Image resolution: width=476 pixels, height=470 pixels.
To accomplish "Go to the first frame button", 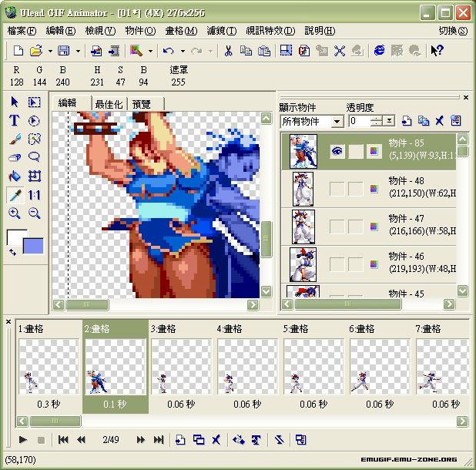I will (x=63, y=439).
